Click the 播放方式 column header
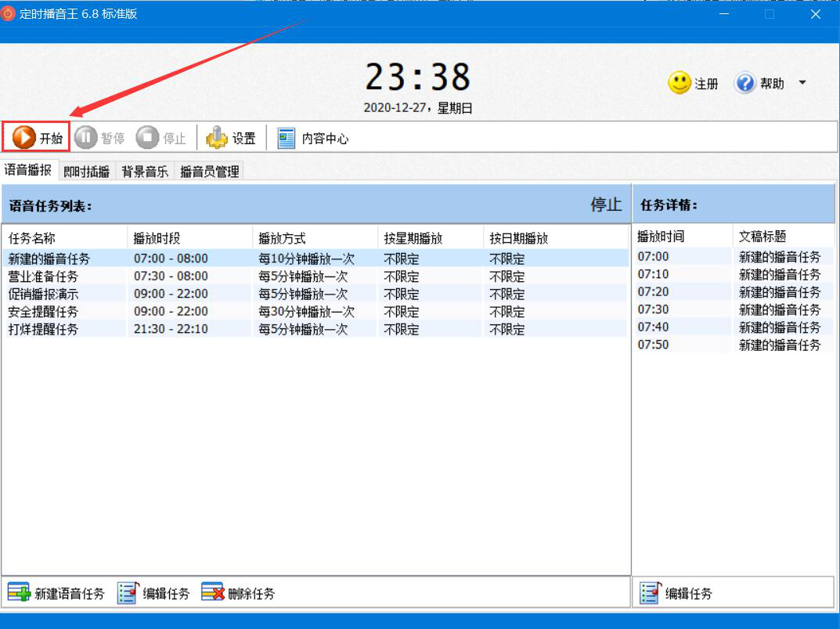 tap(315, 238)
